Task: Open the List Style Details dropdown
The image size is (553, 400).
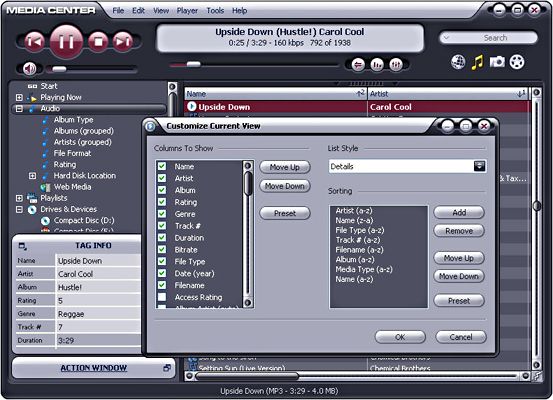Action: click(479, 166)
